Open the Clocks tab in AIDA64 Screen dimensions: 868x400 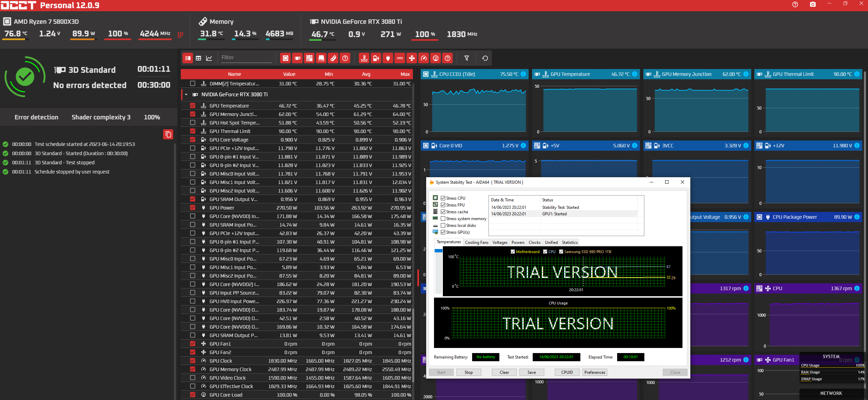[x=534, y=243]
